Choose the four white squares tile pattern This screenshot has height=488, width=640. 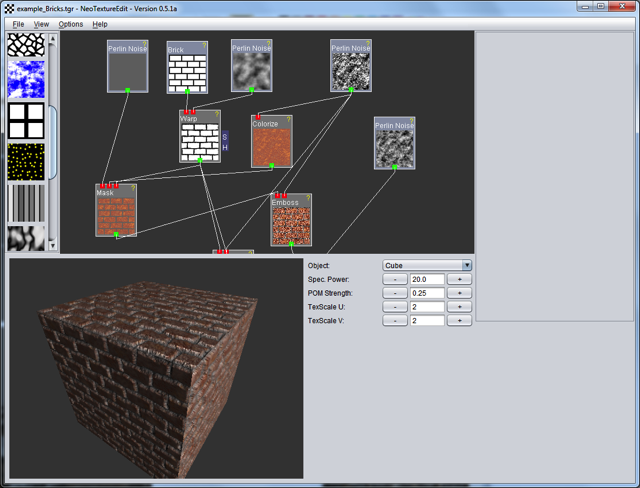click(26, 121)
